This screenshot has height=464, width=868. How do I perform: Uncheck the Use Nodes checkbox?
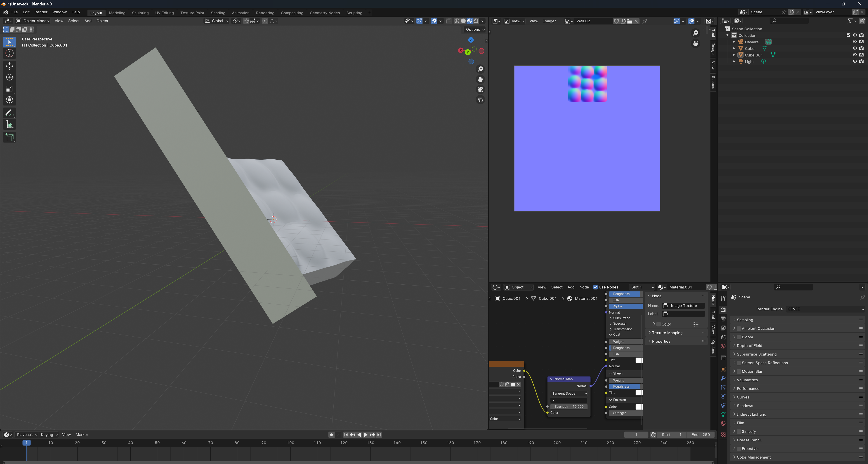coord(595,287)
